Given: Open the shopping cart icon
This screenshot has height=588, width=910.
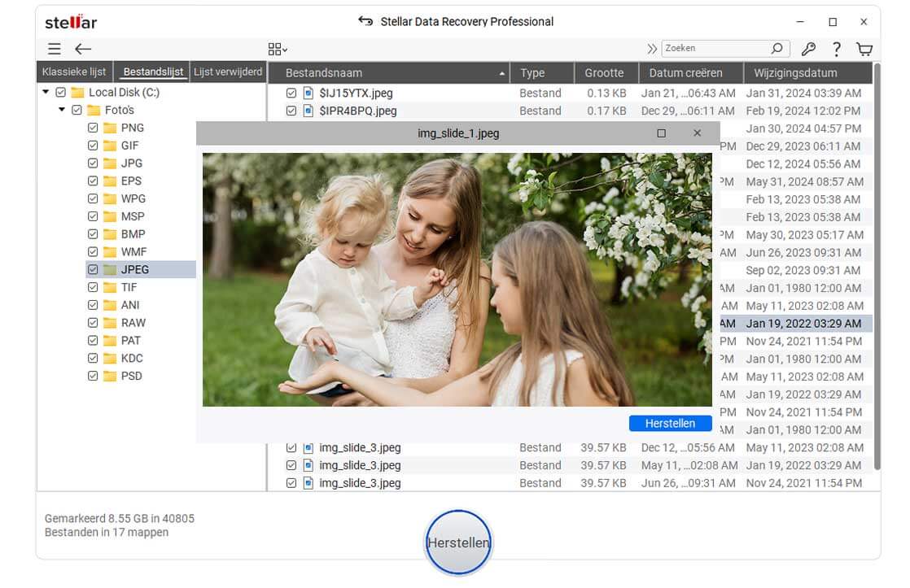Looking at the screenshot, I should [864, 49].
